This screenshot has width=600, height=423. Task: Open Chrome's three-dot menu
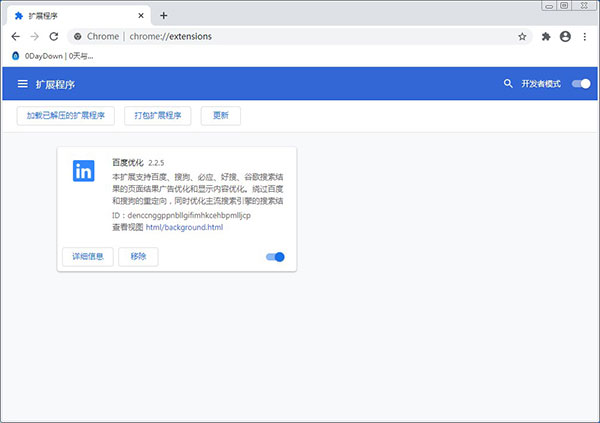click(x=586, y=36)
